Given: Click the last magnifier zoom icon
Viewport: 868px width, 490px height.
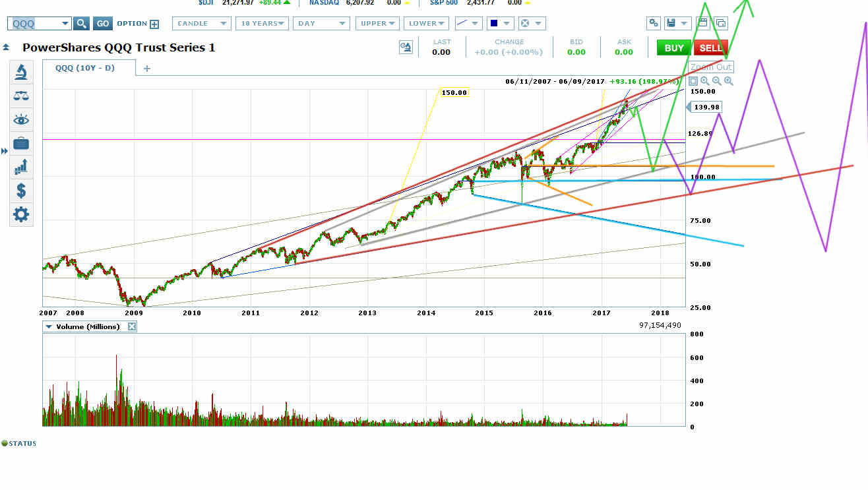Looking at the screenshot, I should pos(729,81).
